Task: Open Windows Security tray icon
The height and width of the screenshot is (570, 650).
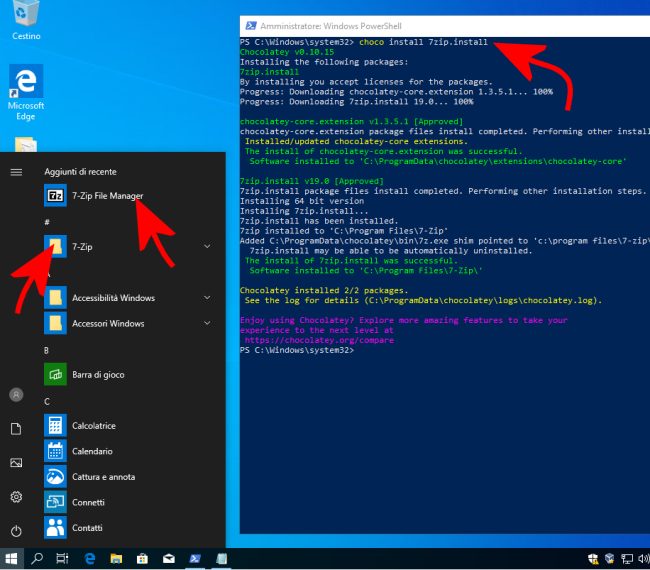Action: (x=593, y=559)
